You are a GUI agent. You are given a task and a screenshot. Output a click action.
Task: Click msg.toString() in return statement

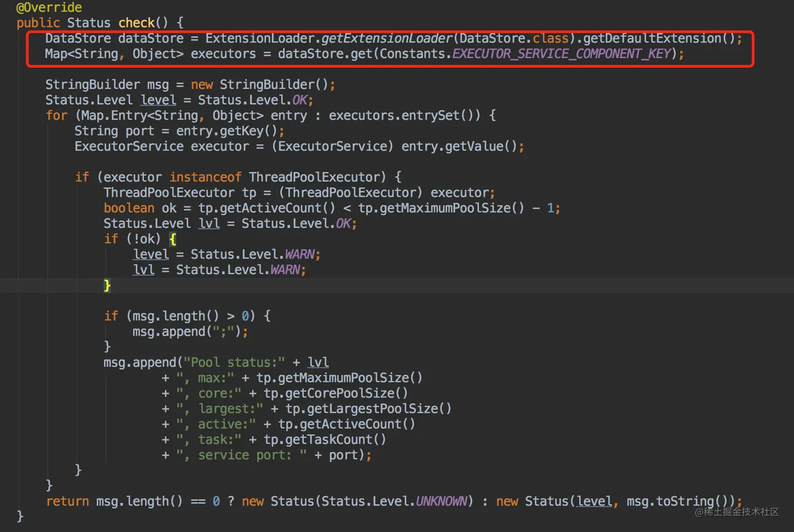tap(677, 502)
